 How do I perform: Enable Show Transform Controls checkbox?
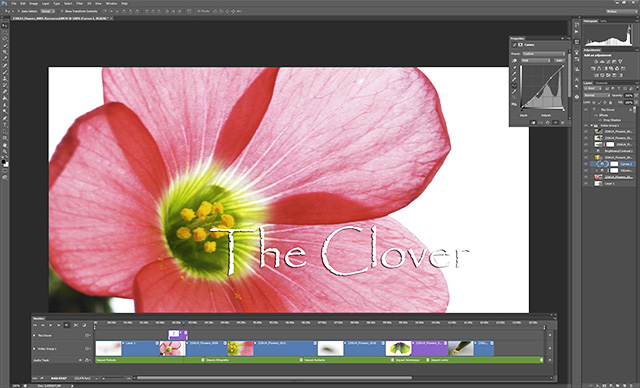click(x=62, y=11)
